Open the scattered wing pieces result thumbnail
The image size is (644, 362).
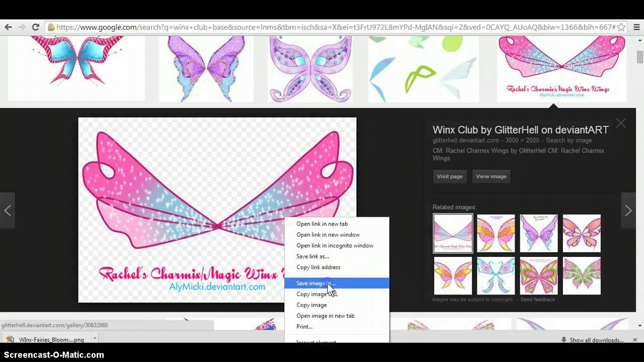click(424, 68)
